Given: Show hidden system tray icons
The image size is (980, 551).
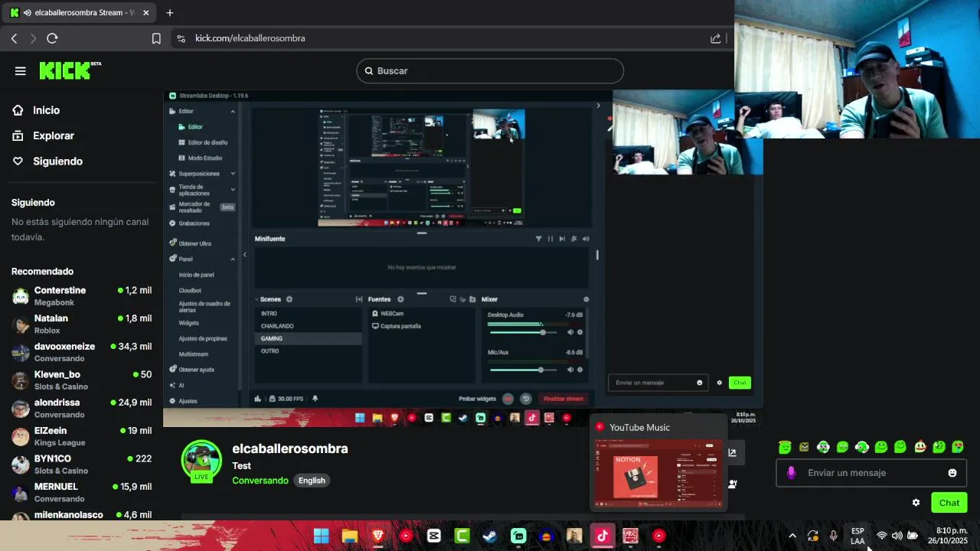Looking at the screenshot, I should [x=792, y=536].
